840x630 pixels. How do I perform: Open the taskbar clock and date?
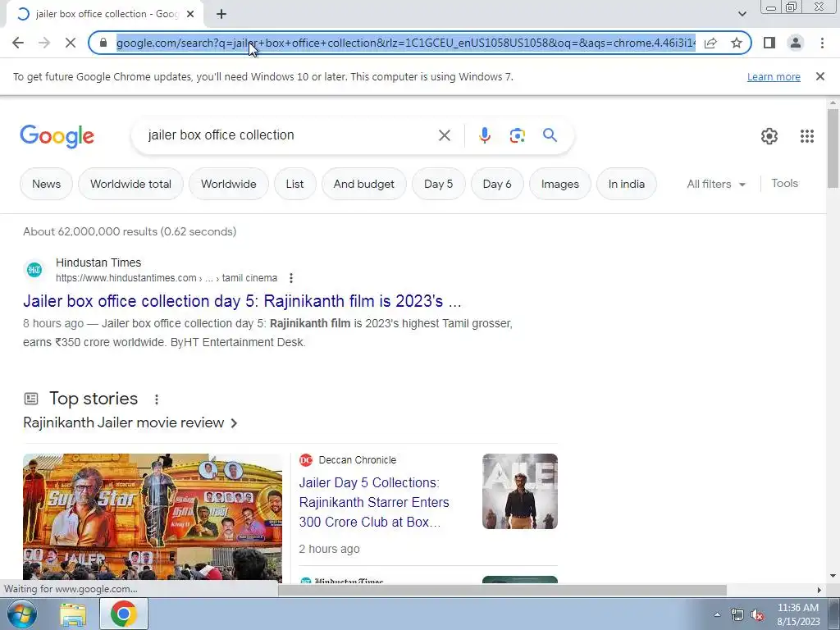point(798,614)
